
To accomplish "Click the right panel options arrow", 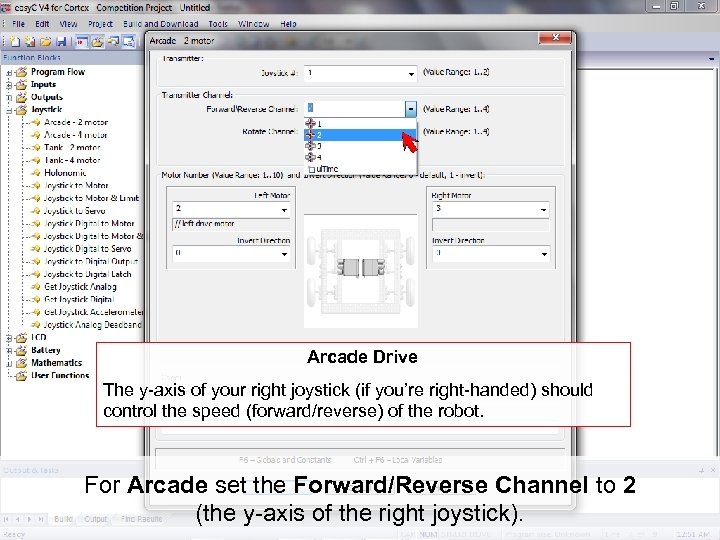I will coord(711,59).
